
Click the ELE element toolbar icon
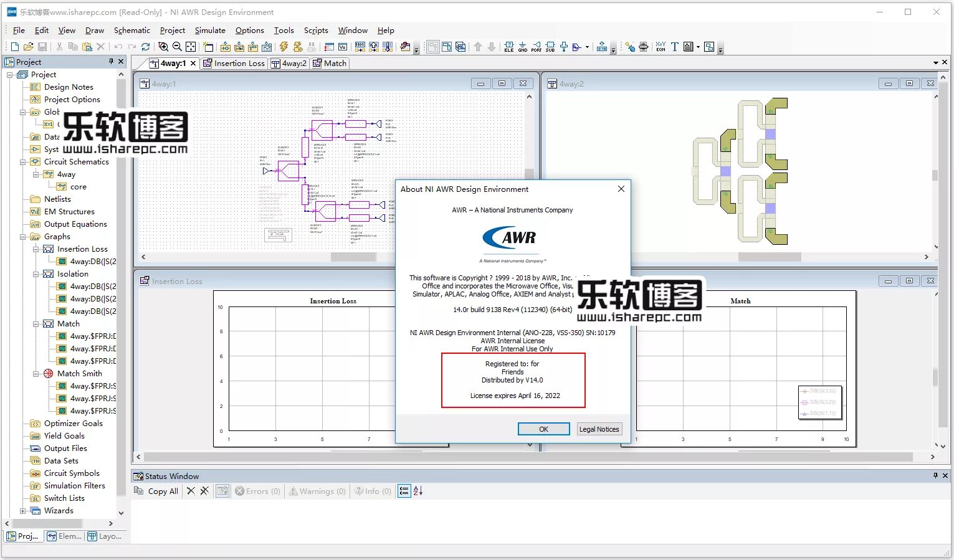[x=509, y=47]
